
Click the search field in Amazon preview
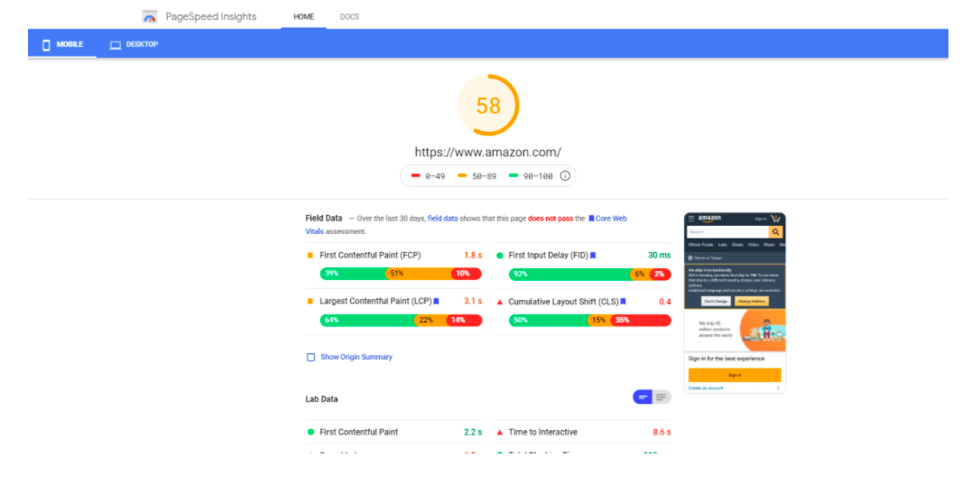coord(729,231)
